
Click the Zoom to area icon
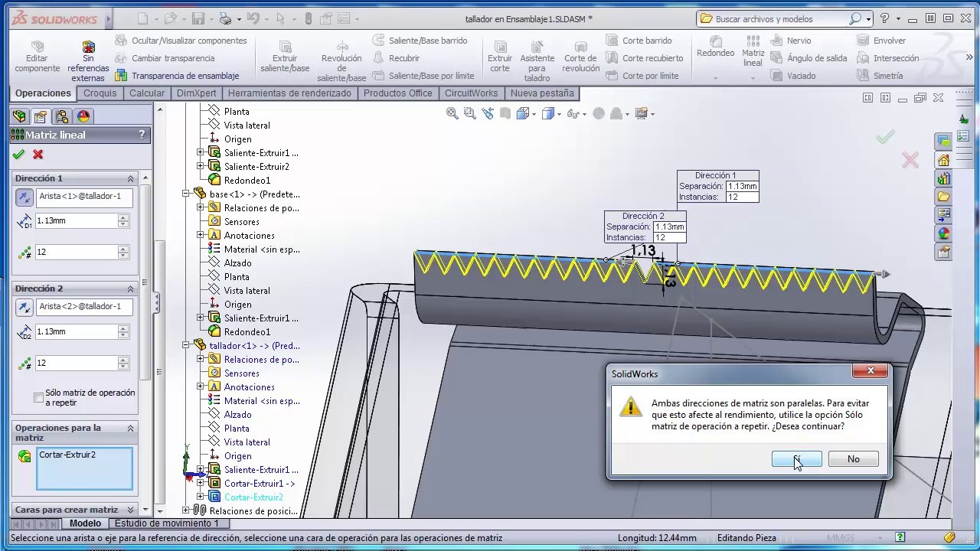(469, 113)
